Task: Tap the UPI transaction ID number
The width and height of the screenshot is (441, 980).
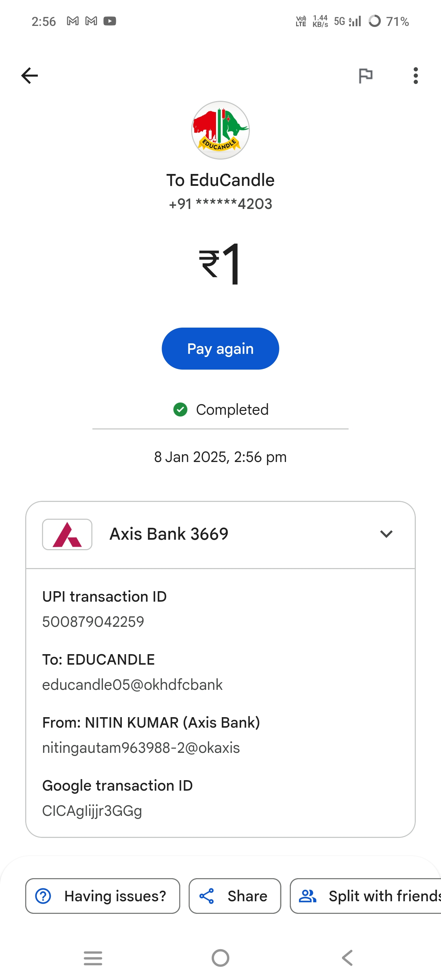Action: pos(93,622)
